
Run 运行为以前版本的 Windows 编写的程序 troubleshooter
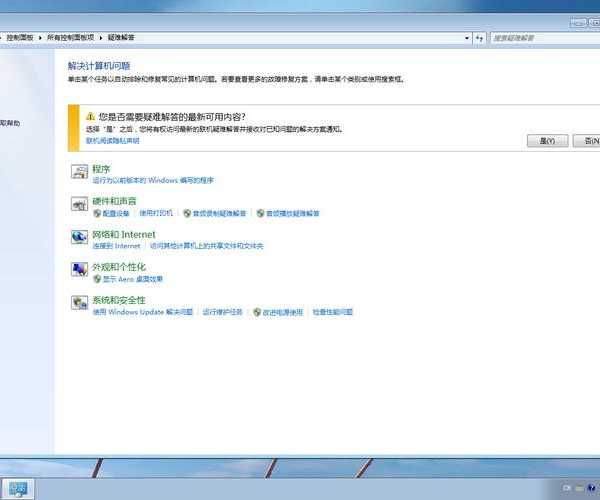coord(153,180)
